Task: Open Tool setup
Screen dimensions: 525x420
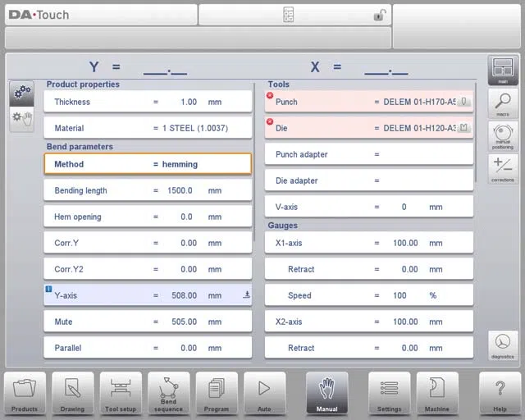Action: click(x=121, y=394)
